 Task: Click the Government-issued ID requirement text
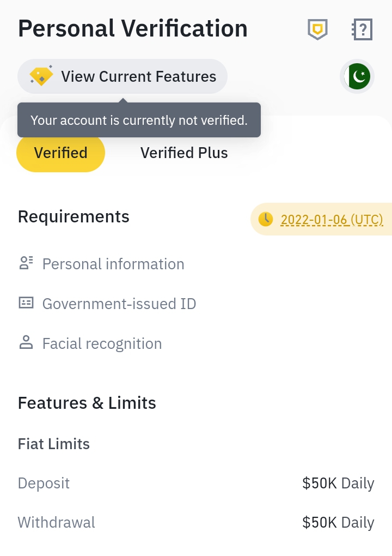point(119,304)
